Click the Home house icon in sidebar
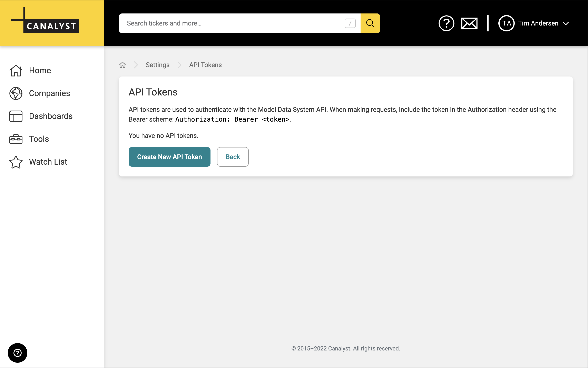Viewport: 588px width, 368px height. (x=16, y=71)
